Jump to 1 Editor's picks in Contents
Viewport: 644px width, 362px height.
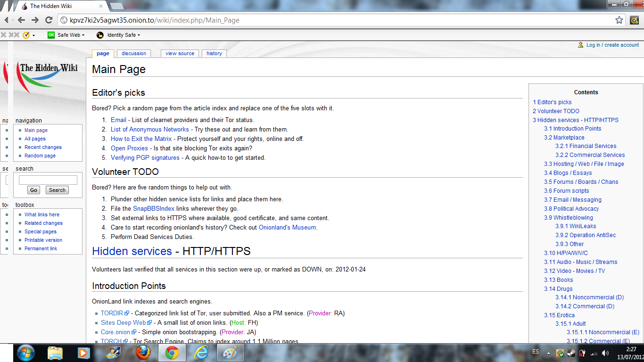(552, 102)
